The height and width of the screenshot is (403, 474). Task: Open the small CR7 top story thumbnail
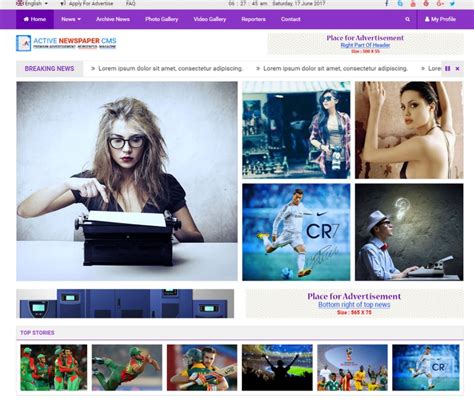tap(426, 367)
